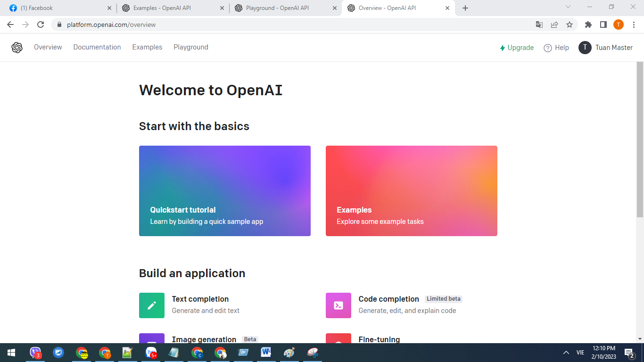Toggle the Chrome side panel
The image size is (644, 362).
click(603, 25)
